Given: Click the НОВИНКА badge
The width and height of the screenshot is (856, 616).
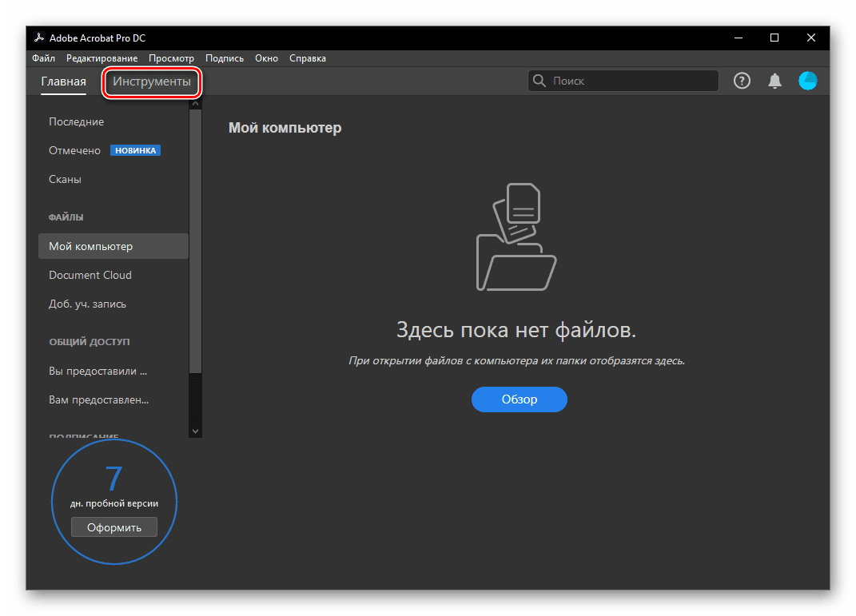Looking at the screenshot, I should 135,150.
